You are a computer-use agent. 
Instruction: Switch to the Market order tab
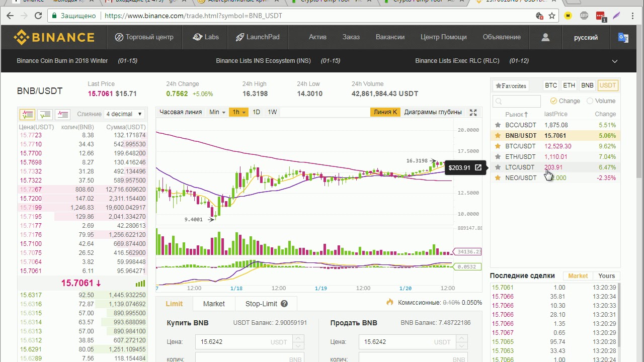214,304
